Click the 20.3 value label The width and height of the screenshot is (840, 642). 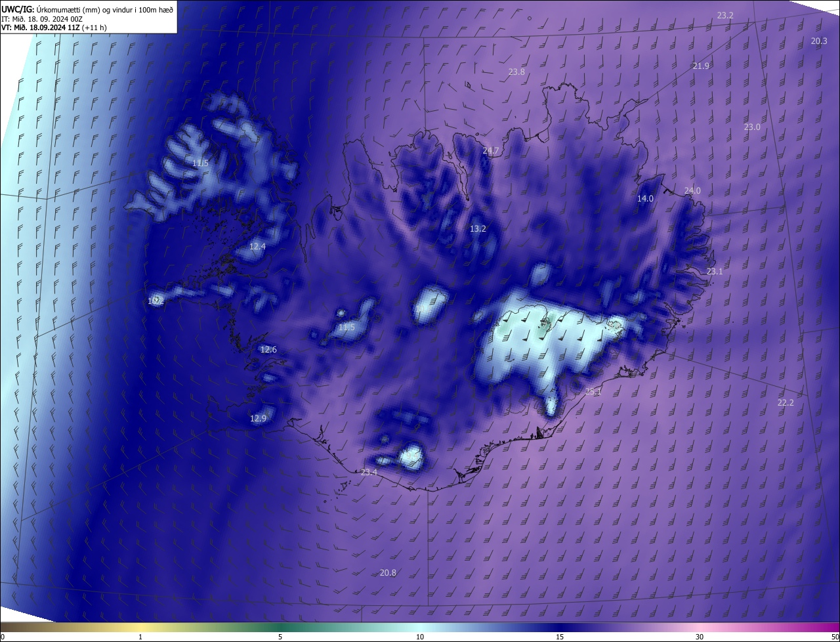pos(819,41)
